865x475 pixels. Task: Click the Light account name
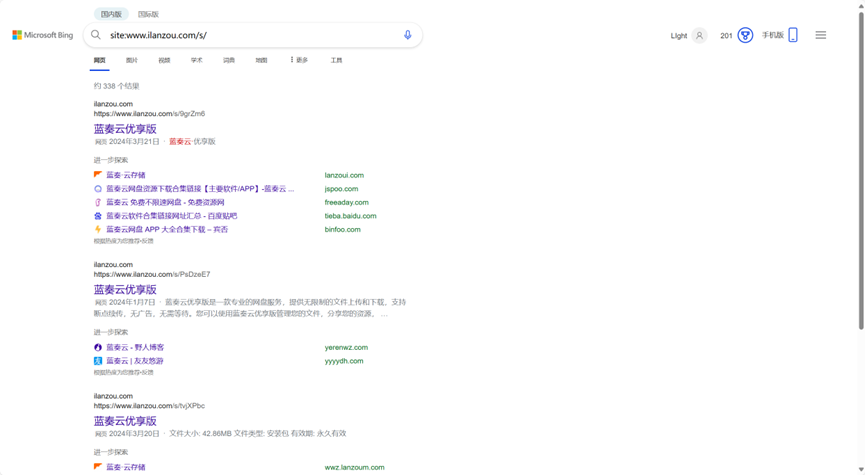(x=679, y=36)
